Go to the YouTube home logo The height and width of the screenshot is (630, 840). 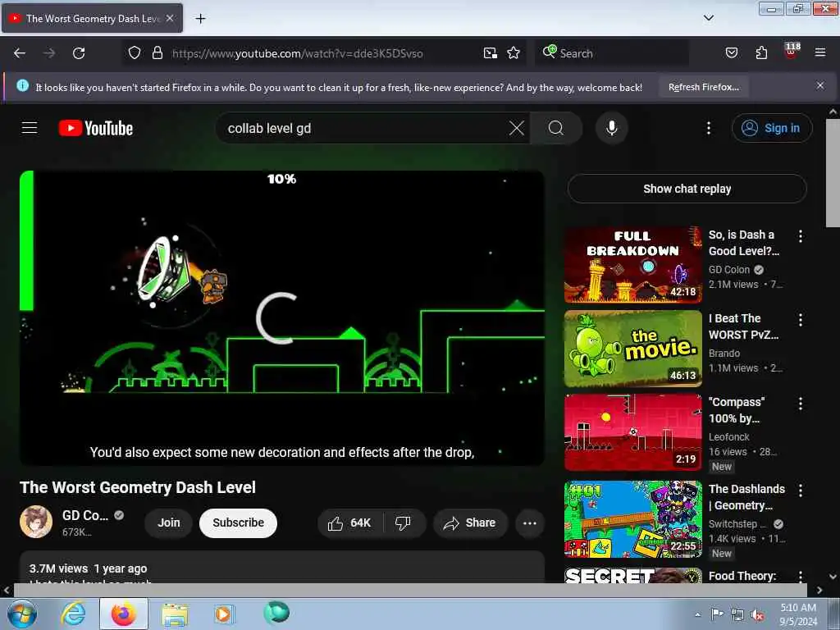click(x=96, y=128)
